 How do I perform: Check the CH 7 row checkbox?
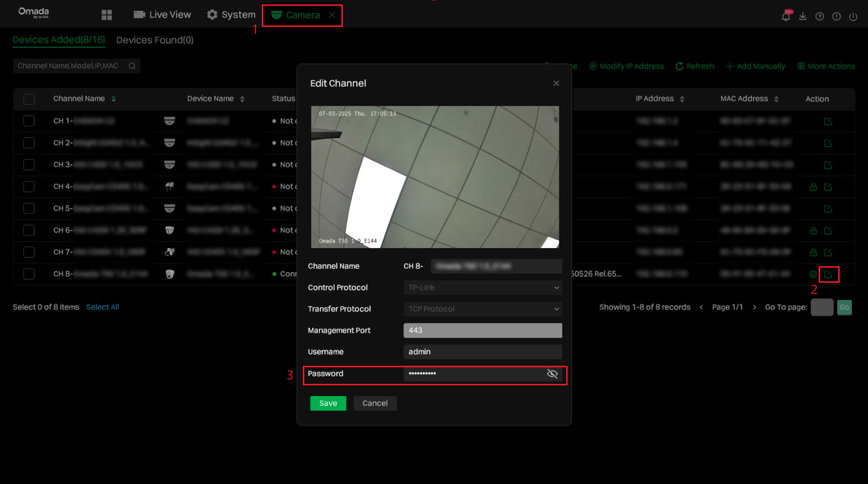29,252
